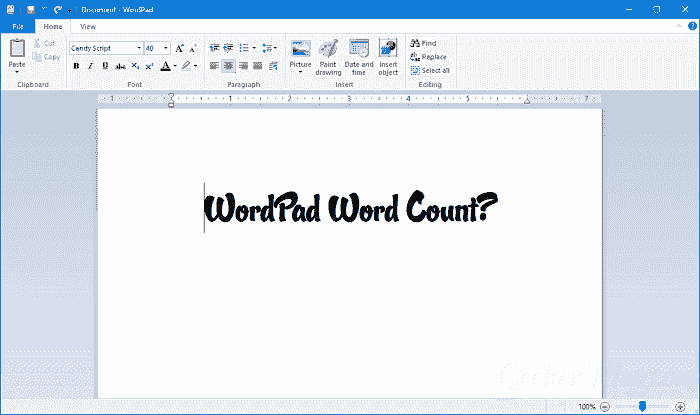The width and height of the screenshot is (700, 415).
Task: Expand the Picture dropdown arrow
Action: coord(300,72)
